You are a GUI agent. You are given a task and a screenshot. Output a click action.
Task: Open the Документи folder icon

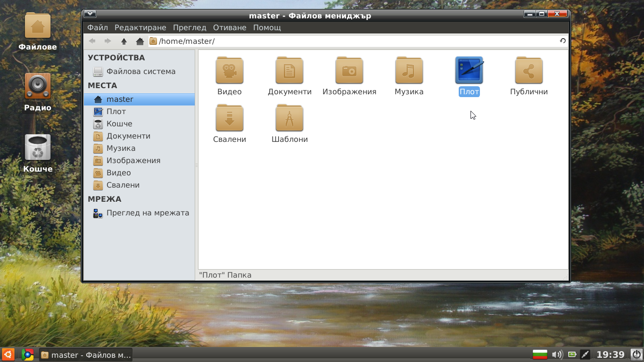click(x=289, y=70)
